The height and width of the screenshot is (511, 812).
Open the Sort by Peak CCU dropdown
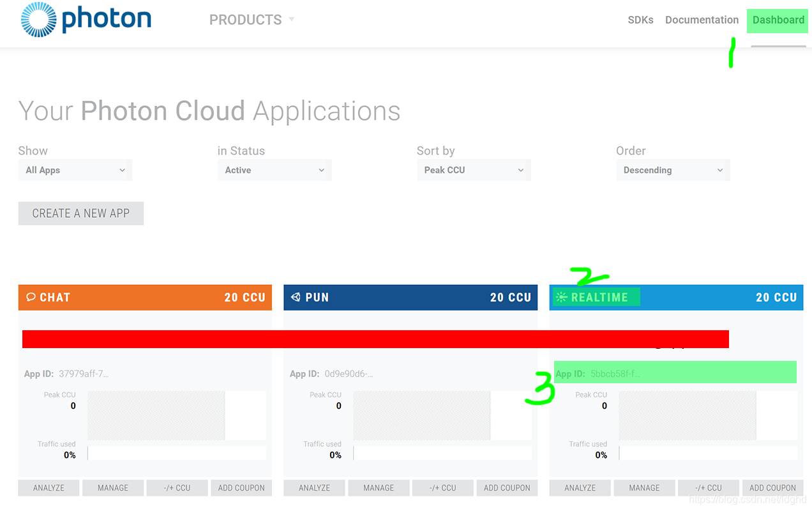[474, 170]
